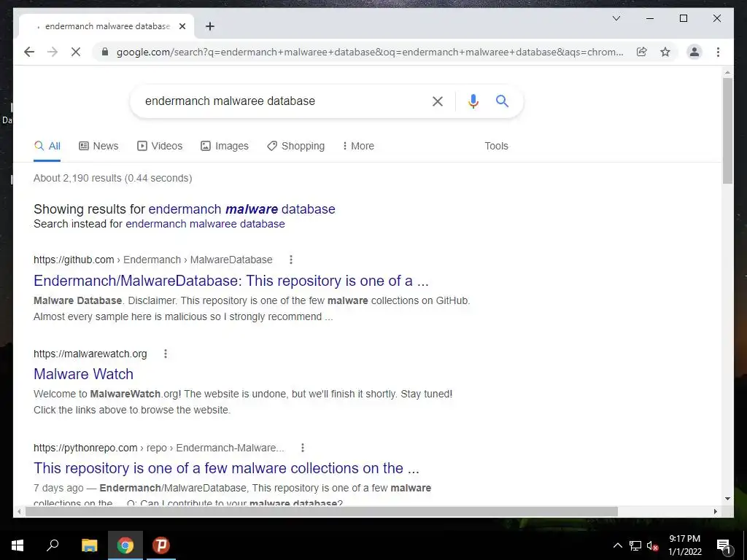
Task: Switch to Videos results
Action: click(x=160, y=146)
